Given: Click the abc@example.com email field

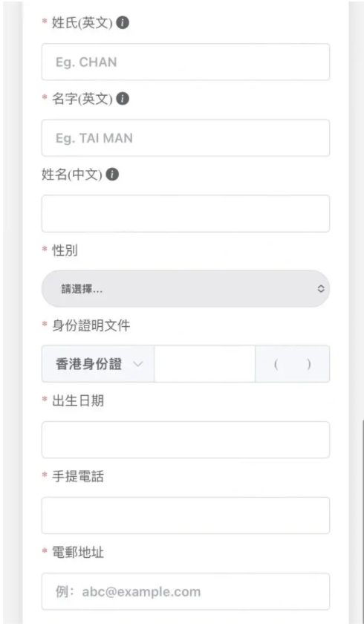Looking at the screenshot, I should click(186, 591).
